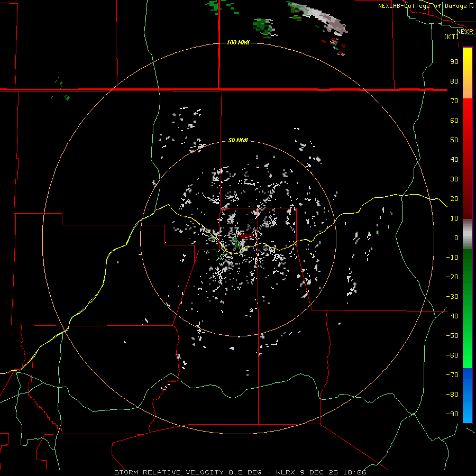The height and width of the screenshot is (476, 476).
Task: Click the -20 value on velocity scale
Action: pos(452,277)
